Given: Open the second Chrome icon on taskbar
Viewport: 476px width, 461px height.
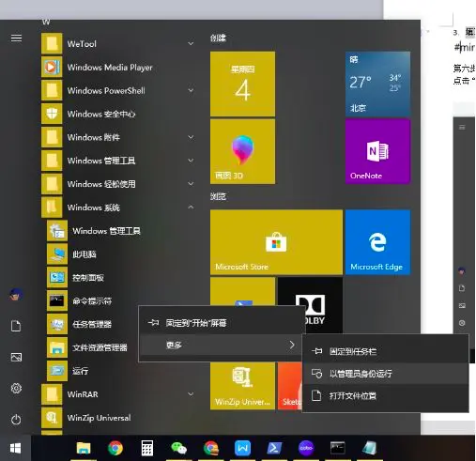Looking at the screenshot, I should (x=211, y=448).
